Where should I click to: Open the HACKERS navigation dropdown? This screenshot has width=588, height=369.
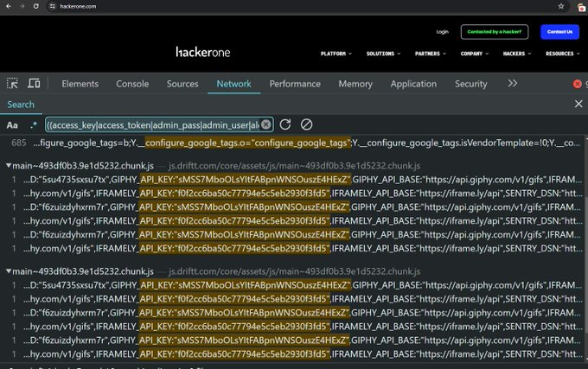click(517, 54)
